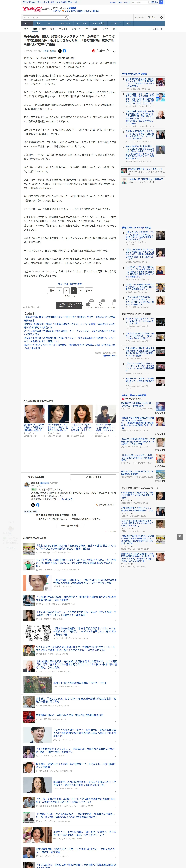Viewport: 186px width, 868px height.
Task: Select page 2 in pagination
Action: [66, 290]
